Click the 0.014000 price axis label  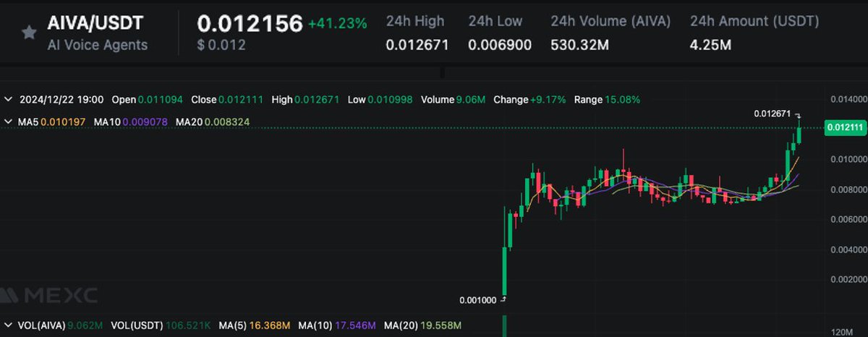point(848,99)
